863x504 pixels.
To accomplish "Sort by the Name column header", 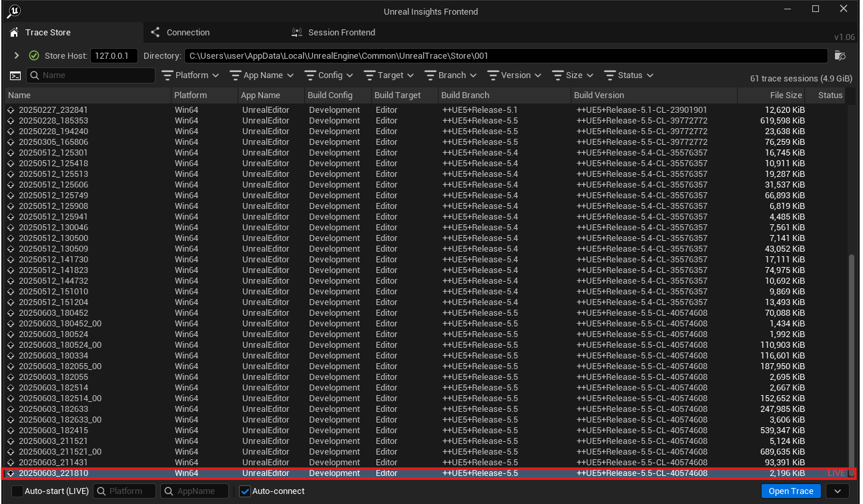I will (89, 95).
